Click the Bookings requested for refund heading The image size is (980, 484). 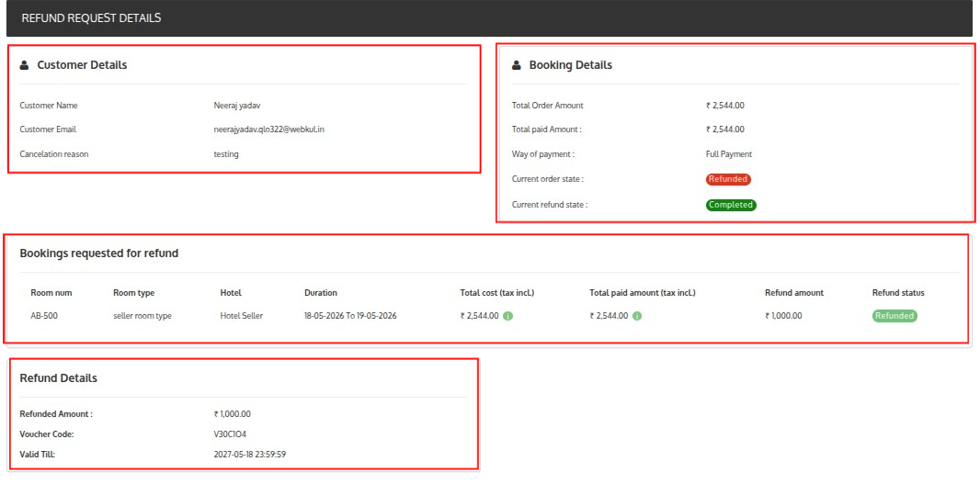[x=99, y=253]
